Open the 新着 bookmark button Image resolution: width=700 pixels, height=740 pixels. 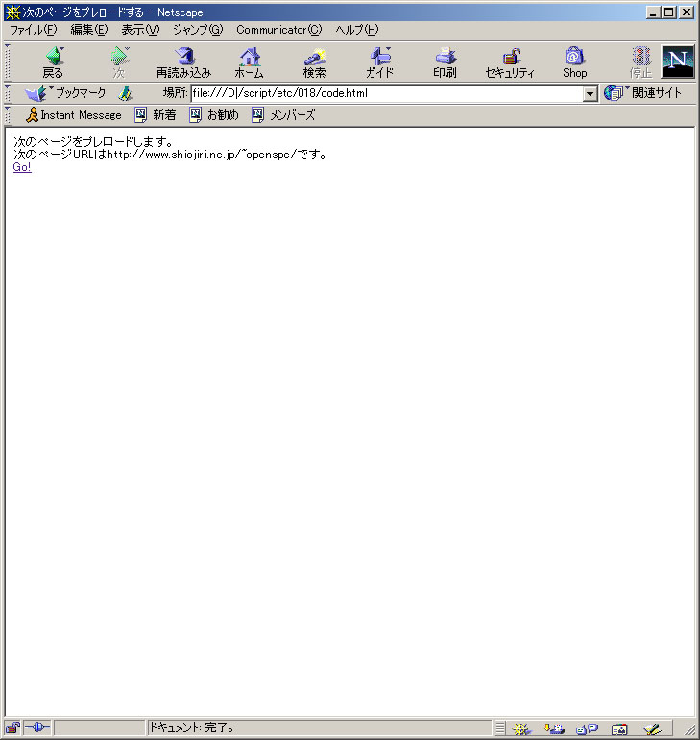[156, 115]
